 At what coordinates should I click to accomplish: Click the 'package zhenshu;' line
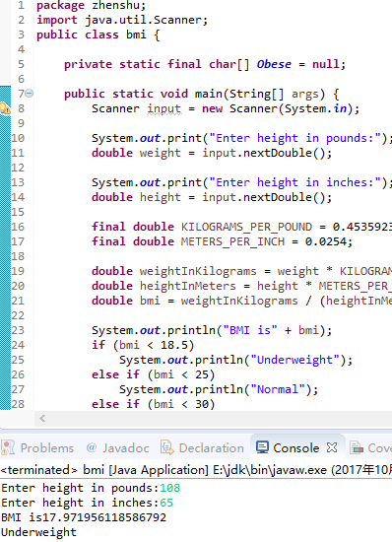tap(92, 5)
